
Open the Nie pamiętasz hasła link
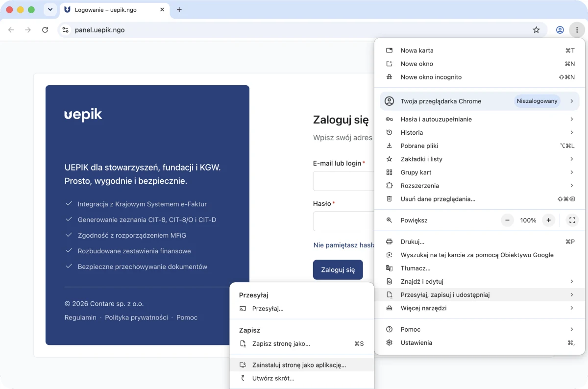click(x=344, y=245)
